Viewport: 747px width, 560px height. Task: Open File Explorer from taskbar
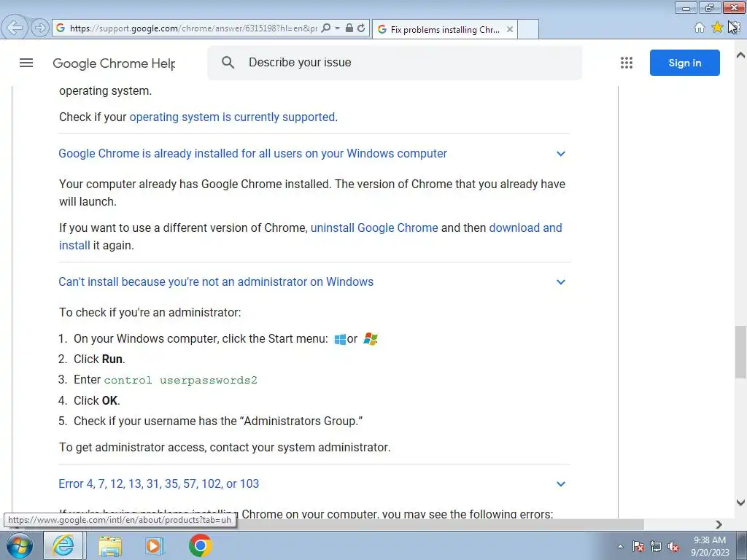coord(110,545)
